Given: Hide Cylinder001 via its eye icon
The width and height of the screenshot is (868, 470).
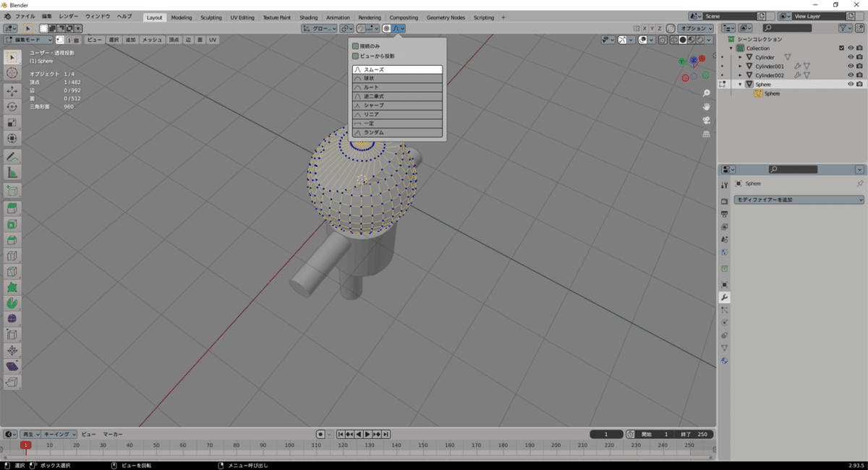Looking at the screenshot, I should tap(851, 66).
